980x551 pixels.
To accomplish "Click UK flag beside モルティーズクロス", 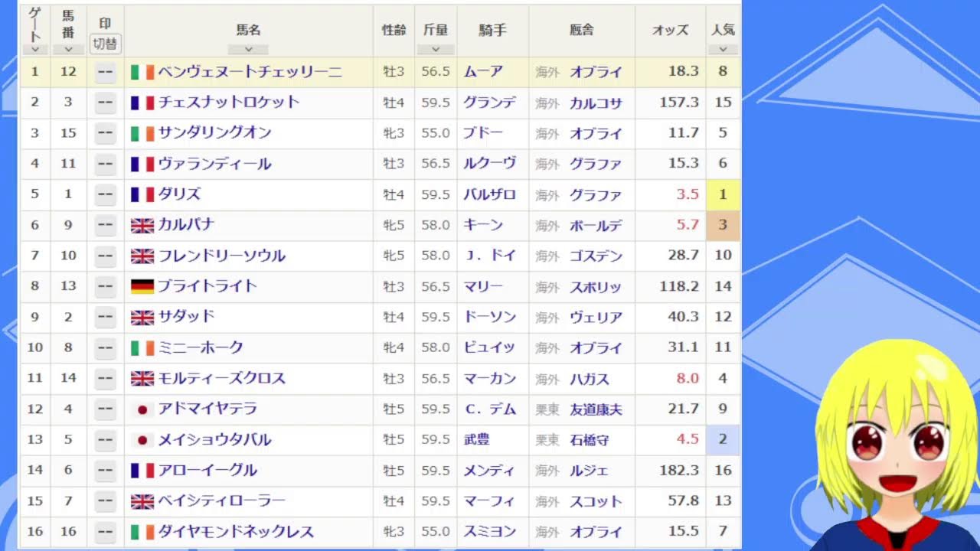I will (x=142, y=378).
